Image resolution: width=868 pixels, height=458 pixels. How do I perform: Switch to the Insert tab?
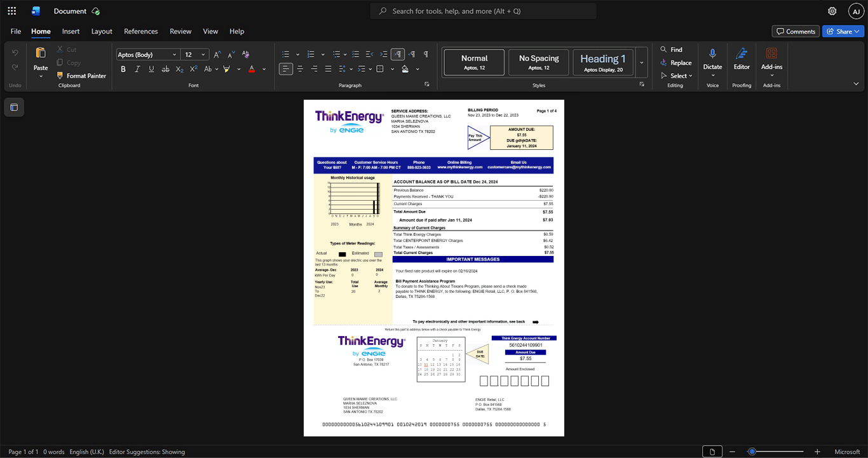71,31
